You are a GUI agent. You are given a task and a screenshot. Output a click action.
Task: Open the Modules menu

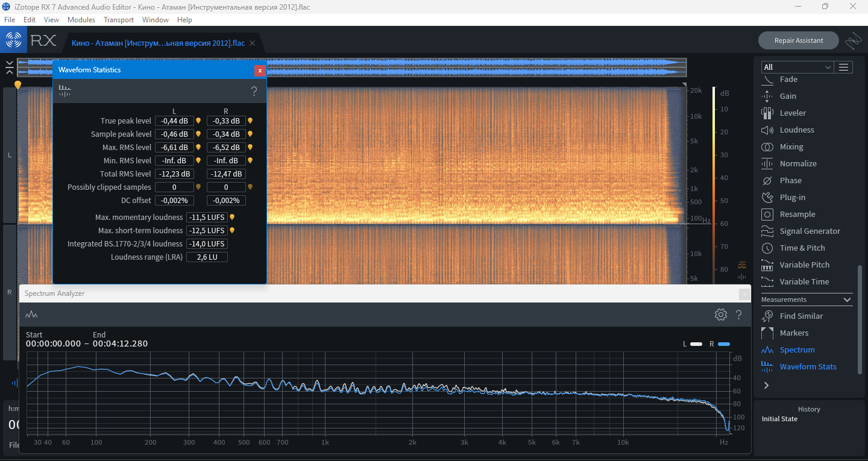81,20
